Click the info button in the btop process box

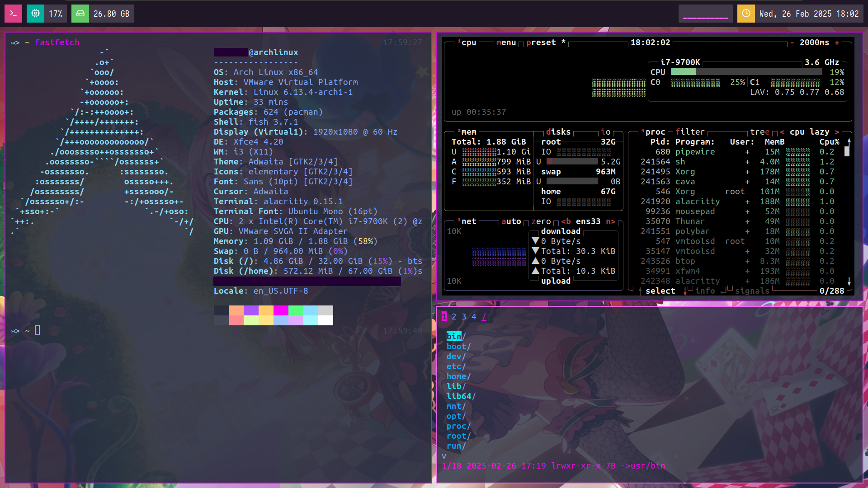pyautogui.click(x=705, y=291)
